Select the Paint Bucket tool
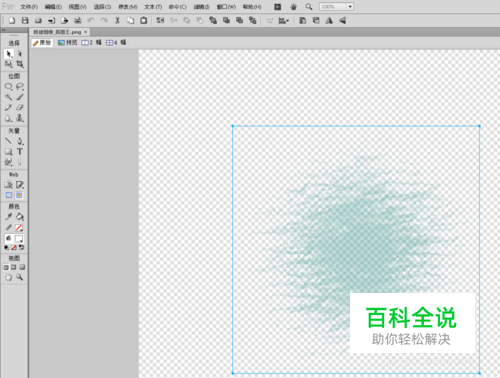Image resolution: width=500 pixels, height=378 pixels. (20, 217)
